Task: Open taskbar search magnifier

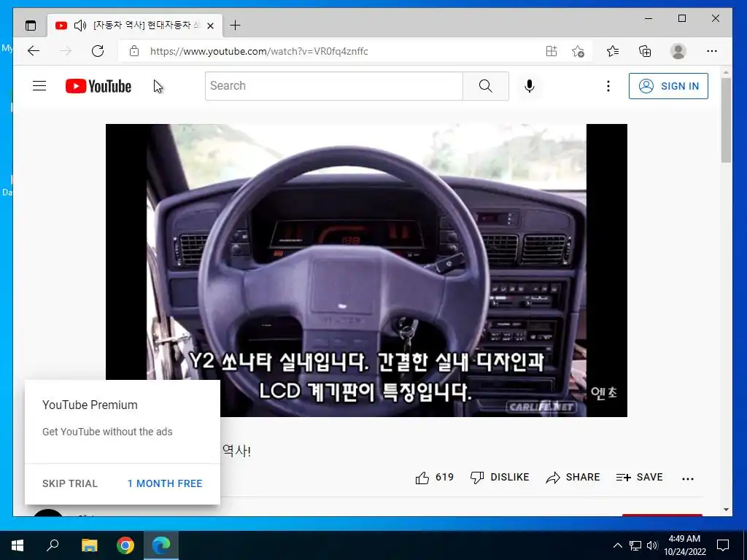Action: pos(53,545)
